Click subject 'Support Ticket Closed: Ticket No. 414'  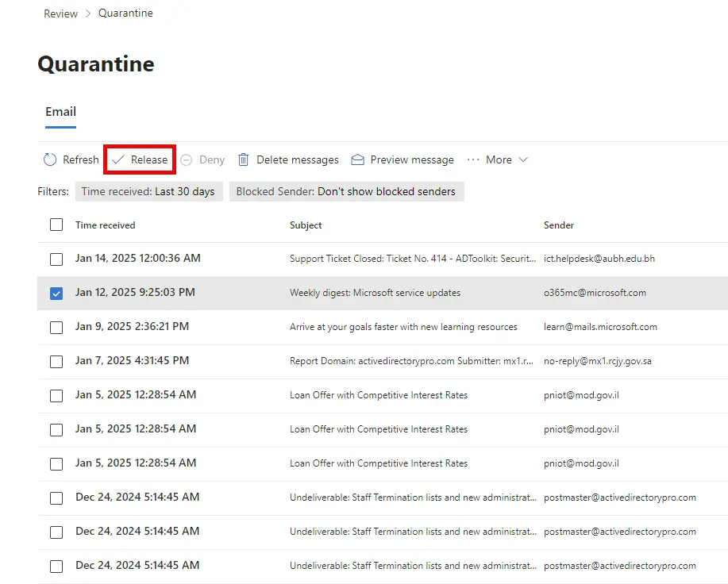(x=413, y=259)
